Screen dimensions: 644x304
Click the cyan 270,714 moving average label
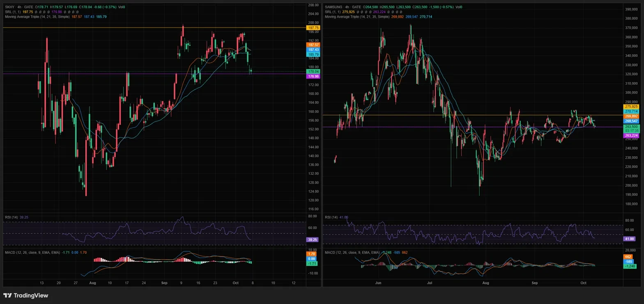[x=631, y=111]
